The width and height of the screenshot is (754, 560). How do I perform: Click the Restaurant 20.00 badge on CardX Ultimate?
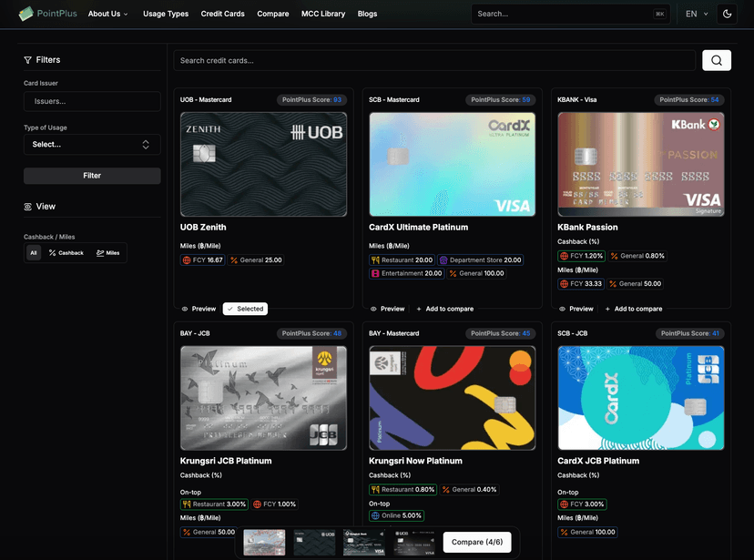tap(402, 260)
